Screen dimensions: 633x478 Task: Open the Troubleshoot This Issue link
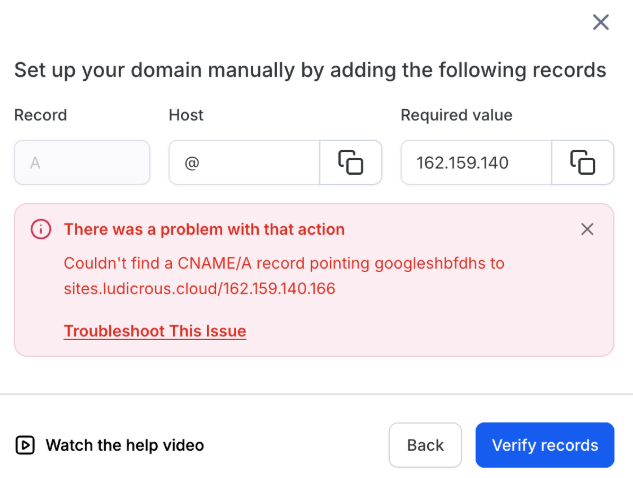coord(154,331)
